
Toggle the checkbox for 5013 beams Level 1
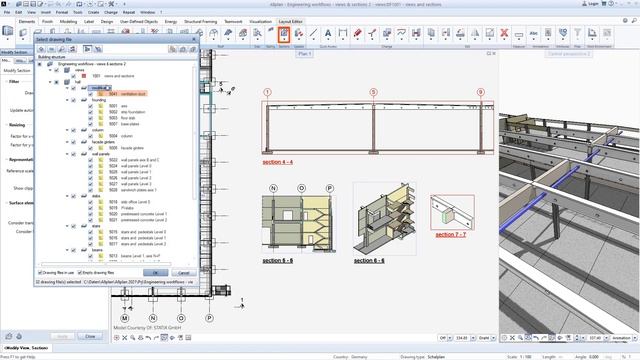(x=91, y=256)
